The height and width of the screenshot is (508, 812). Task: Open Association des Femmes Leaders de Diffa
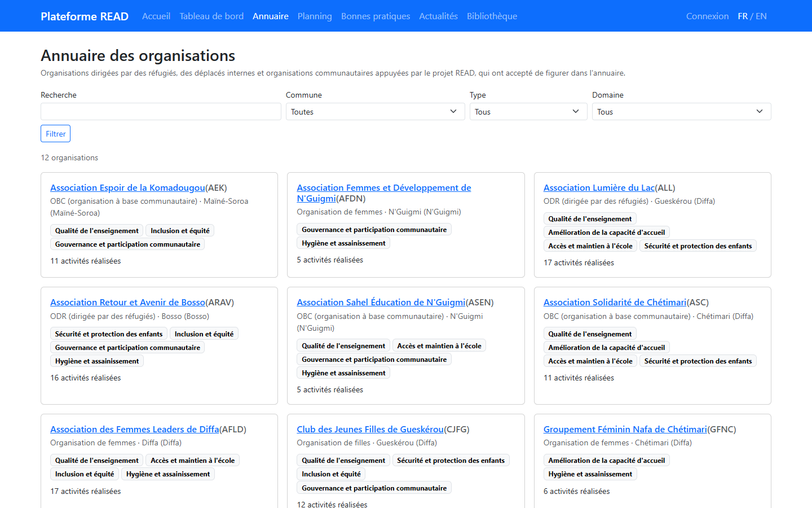click(134, 429)
